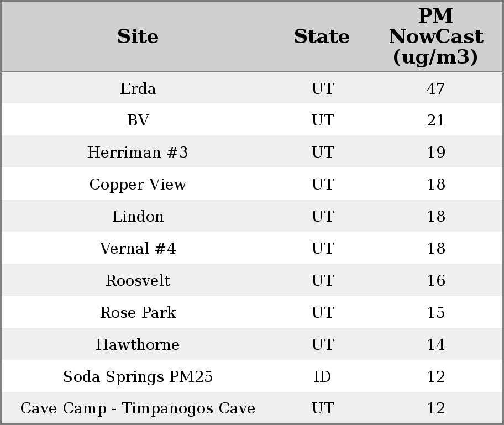Select Cave Camp - Timpanogos Cave row

click(x=138, y=408)
